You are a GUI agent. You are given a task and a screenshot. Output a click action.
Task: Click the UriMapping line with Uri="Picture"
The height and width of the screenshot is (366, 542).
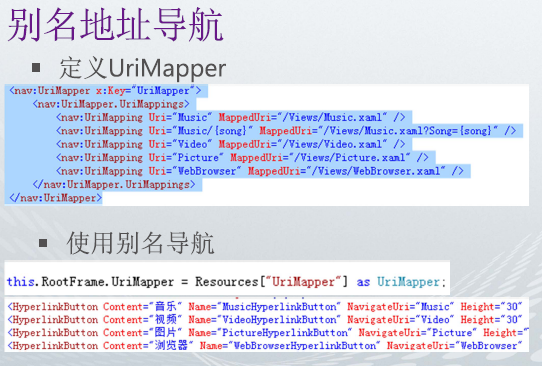(x=242, y=158)
